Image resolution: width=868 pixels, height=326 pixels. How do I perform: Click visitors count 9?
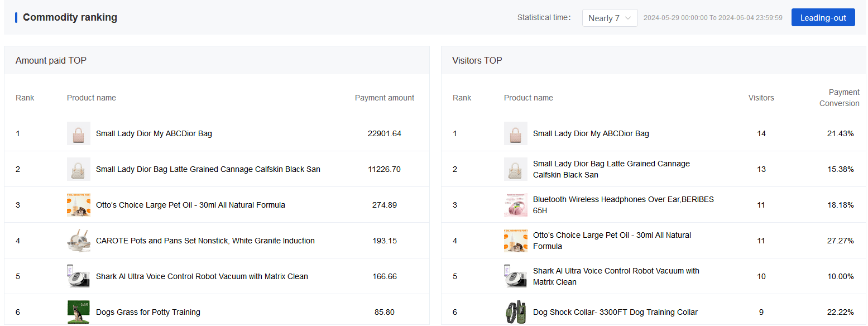tap(761, 312)
